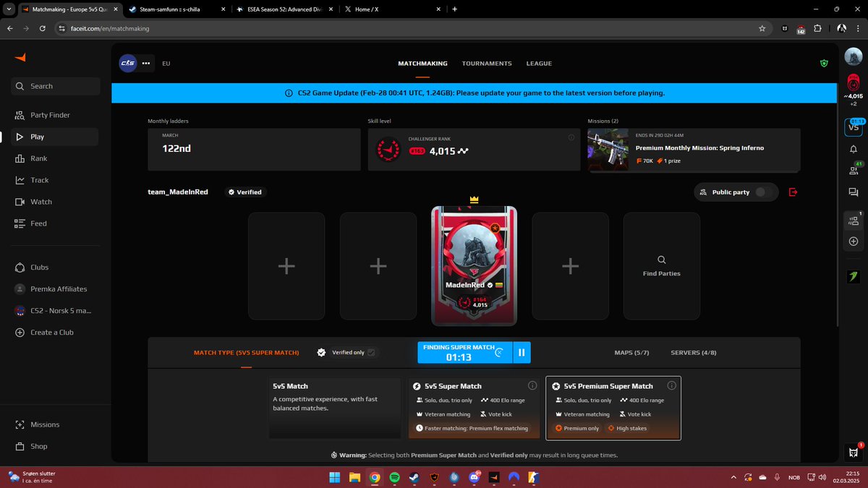Screen dimensions: 868x488
Task: Open the VS match status icon showing the timer
Action: click(x=854, y=127)
